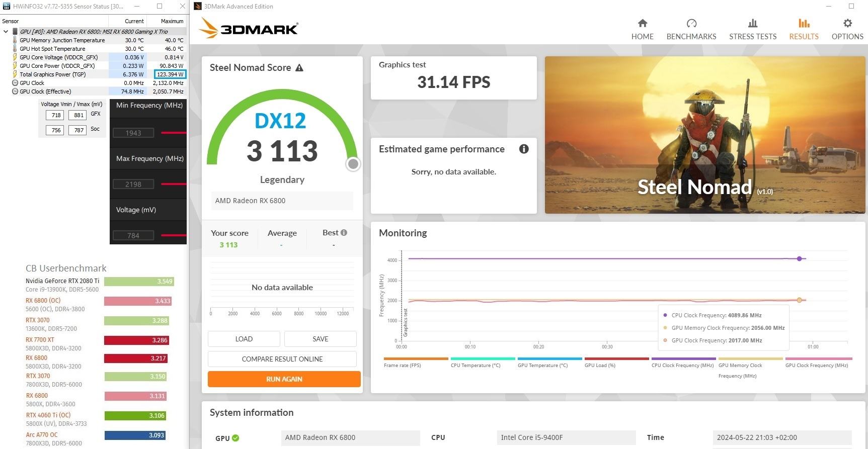Click the AMD Radeon RX 6800 GPU info field
868x449 pixels.
(x=350, y=437)
